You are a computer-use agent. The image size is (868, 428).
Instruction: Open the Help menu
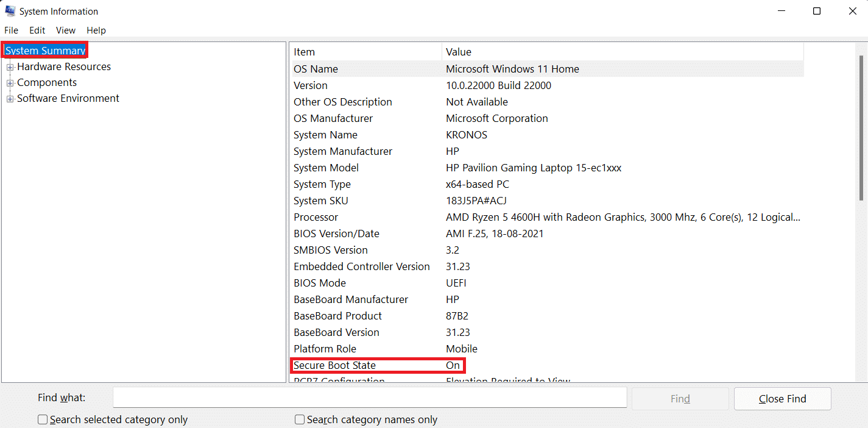click(96, 30)
